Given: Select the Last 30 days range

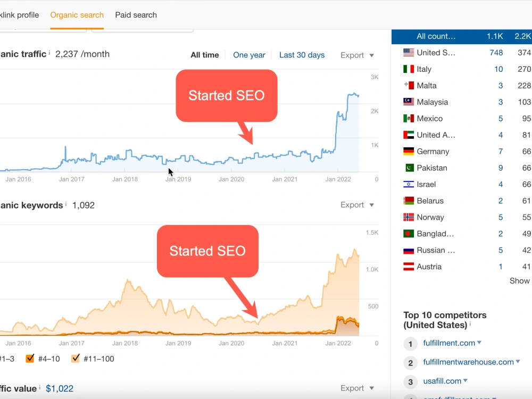Looking at the screenshot, I should (302, 55).
